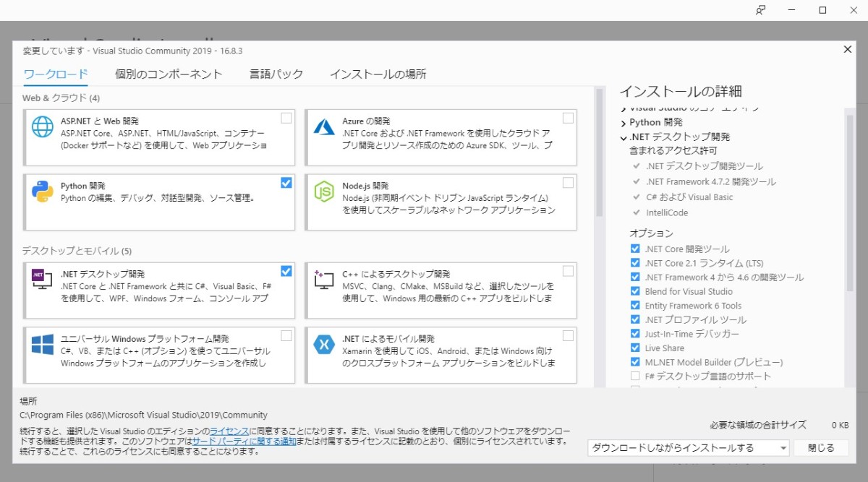Click the Python development snake icon

pyautogui.click(x=43, y=191)
